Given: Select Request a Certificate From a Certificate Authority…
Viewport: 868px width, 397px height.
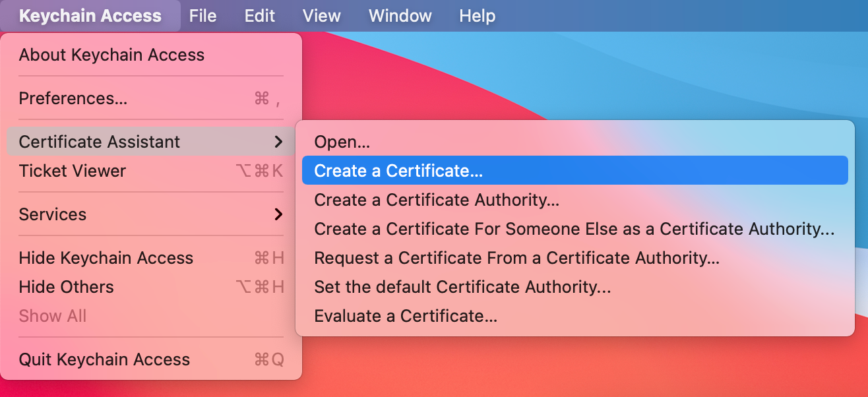Looking at the screenshot, I should click(574, 258).
